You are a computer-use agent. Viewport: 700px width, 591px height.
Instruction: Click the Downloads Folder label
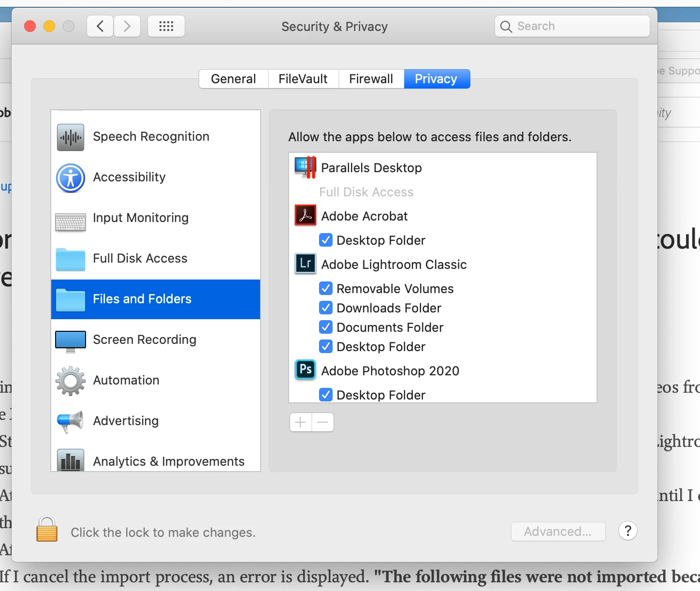389,308
